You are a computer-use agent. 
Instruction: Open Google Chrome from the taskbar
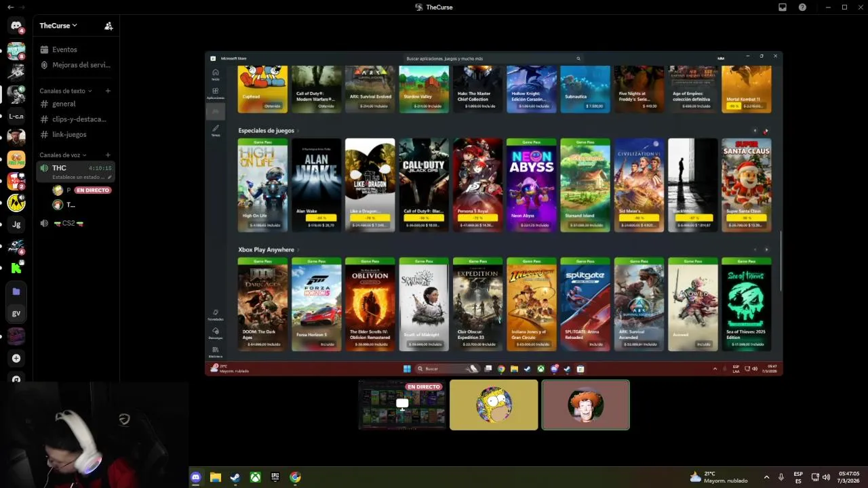(x=295, y=477)
